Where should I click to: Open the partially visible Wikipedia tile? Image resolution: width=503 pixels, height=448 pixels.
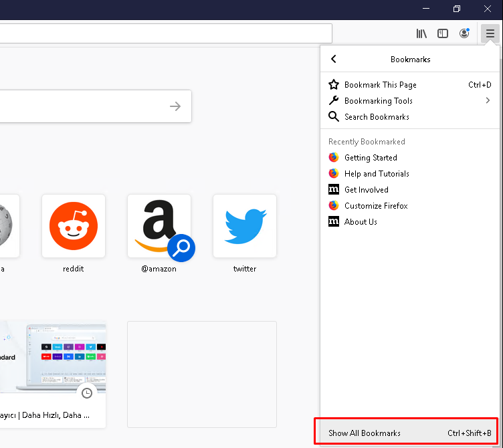click(9, 226)
